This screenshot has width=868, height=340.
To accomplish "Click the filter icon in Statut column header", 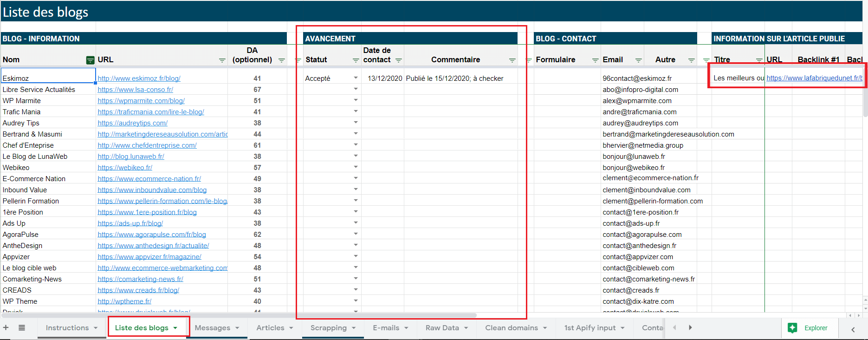I will coord(356,60).
